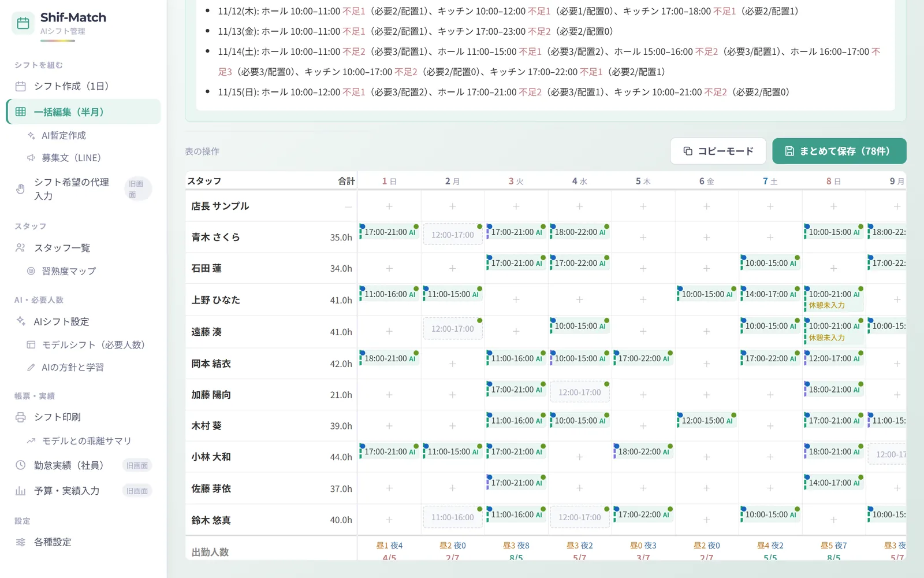Open 岡本 結衣's 18:00-21:00 shift on day 1
The image size is (924, 578).
pyautogui.click(x=389, y=358)
